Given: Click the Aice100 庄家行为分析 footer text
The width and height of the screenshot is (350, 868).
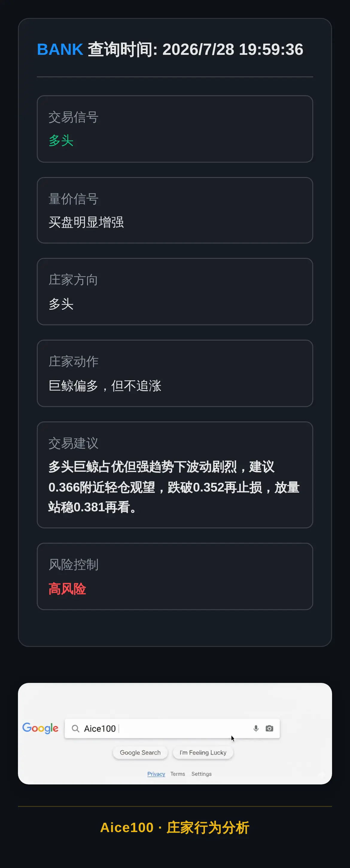Looking at the screenshot, I should click(175, 828).
